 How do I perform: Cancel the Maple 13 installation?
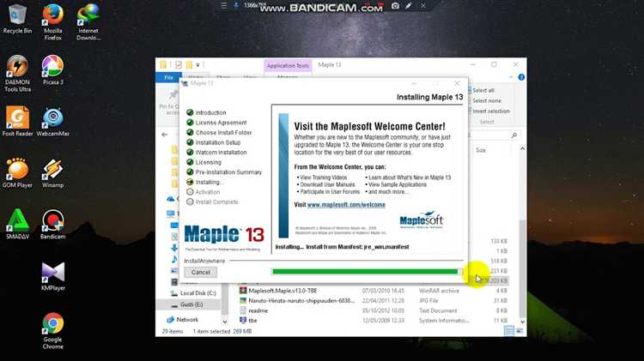click(x=200, y=273)
